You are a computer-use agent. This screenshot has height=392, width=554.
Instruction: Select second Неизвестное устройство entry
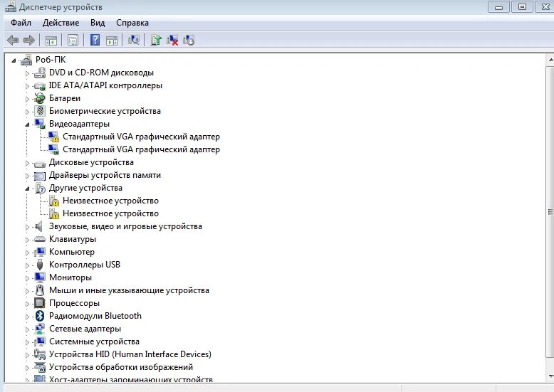coord(110,213)
